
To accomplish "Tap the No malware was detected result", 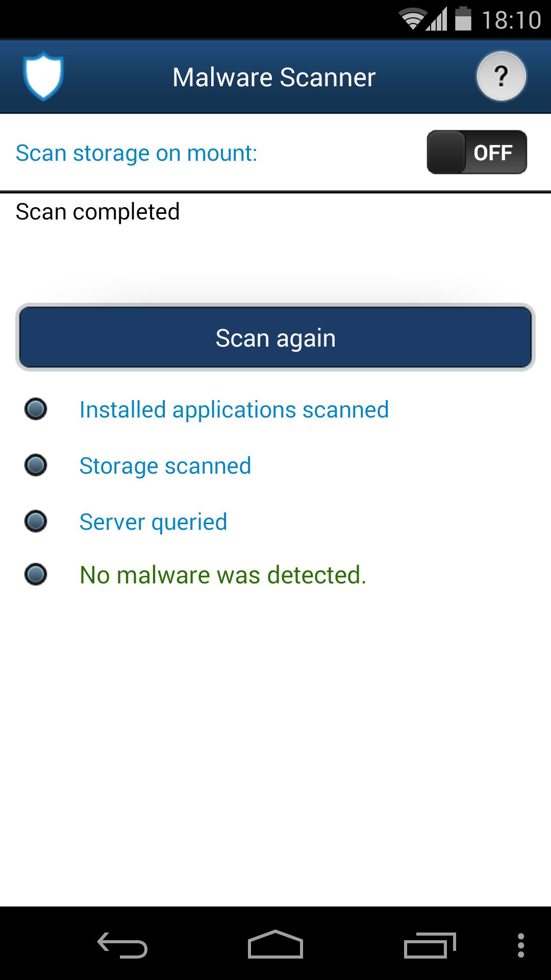I will pyautogui.click(x=223, y=575).
